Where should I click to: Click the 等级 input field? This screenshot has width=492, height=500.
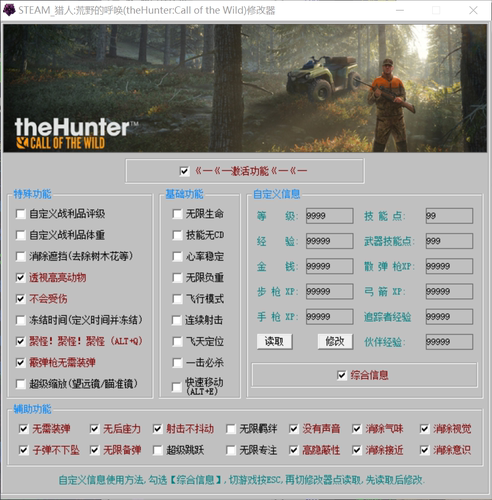[330, 216]
